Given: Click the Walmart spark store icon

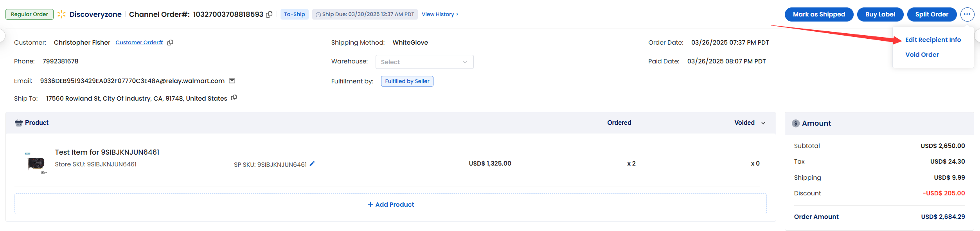Looking at the screenshot, I should (61, 14).
